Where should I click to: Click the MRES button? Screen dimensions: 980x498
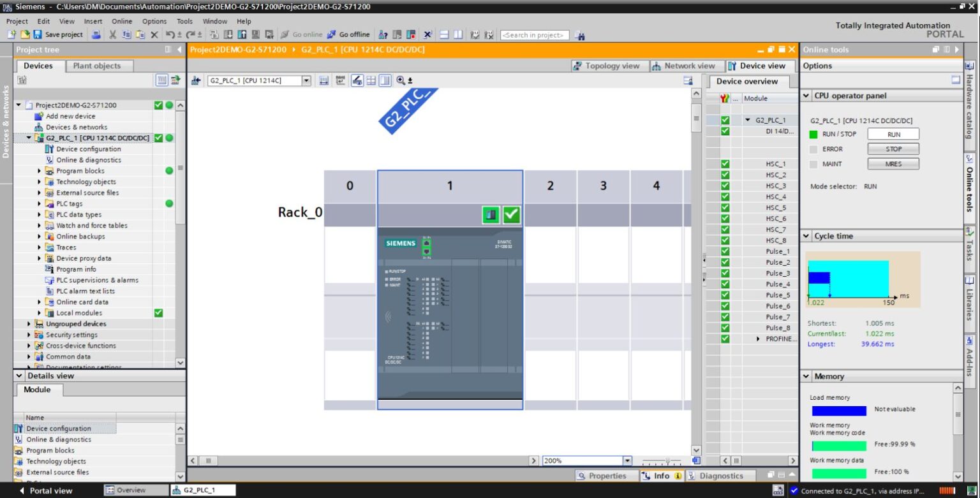click(x=893, y=164)
